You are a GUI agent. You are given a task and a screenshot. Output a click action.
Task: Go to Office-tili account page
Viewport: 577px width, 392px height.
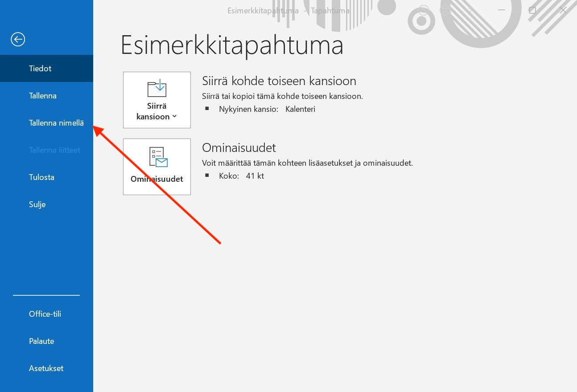[45, 314]
